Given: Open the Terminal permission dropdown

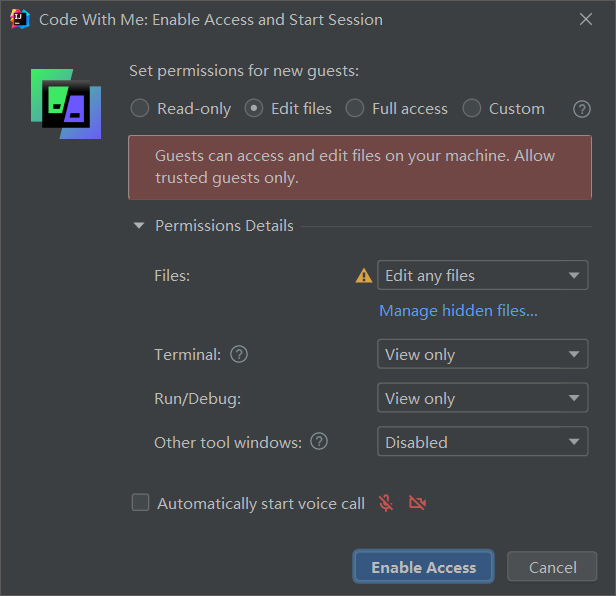Looking at the screenshot, I should pos(482,354).
